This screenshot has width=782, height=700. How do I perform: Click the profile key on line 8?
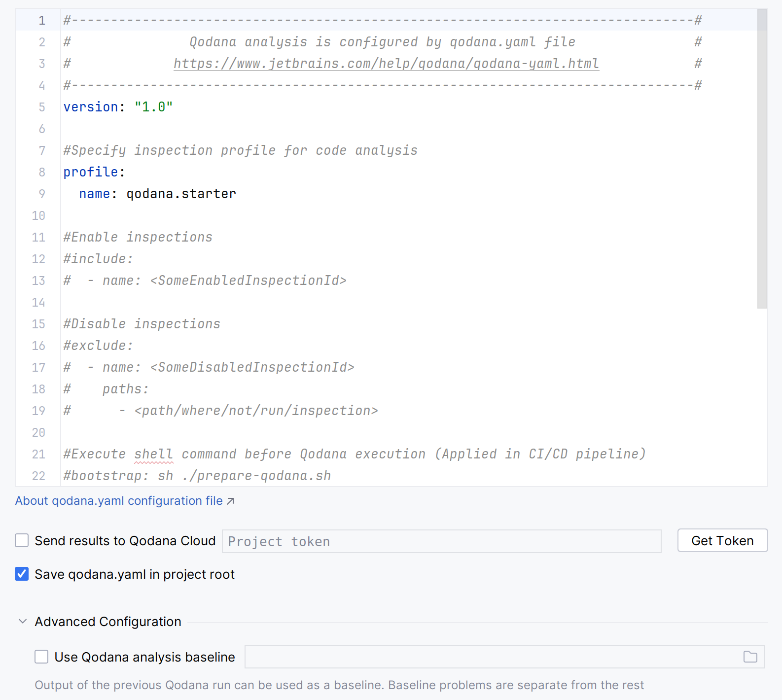coord(91,172)
